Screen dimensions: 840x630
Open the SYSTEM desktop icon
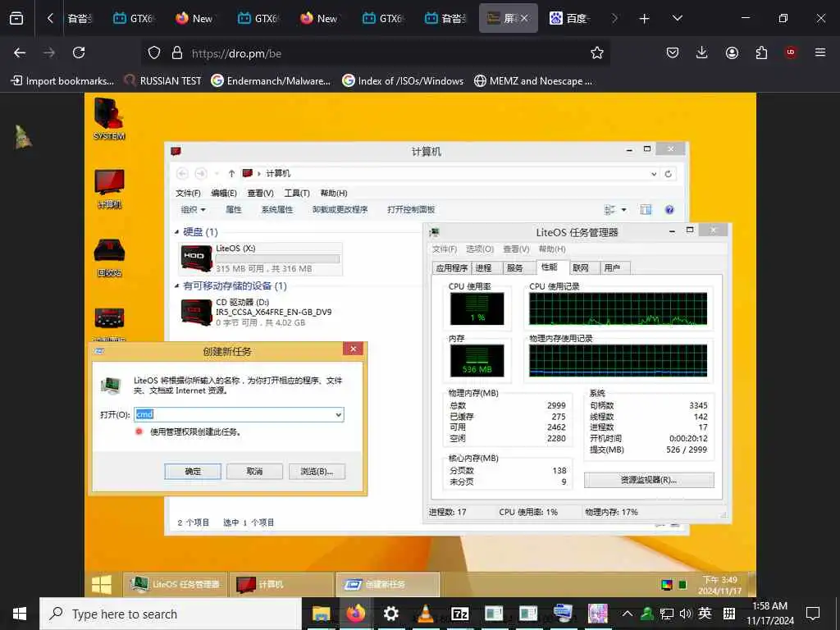(109, 119)
